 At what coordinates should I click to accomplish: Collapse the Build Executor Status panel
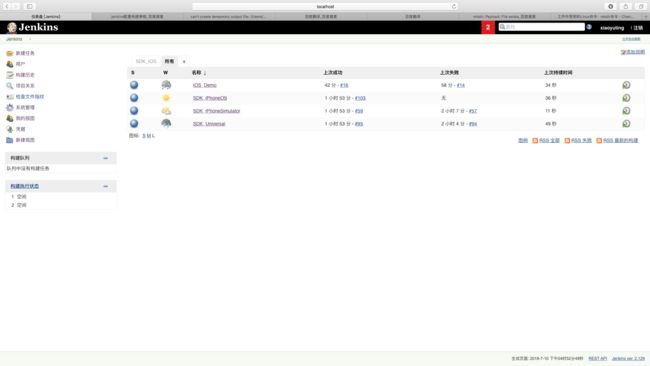tap(105, 186)
